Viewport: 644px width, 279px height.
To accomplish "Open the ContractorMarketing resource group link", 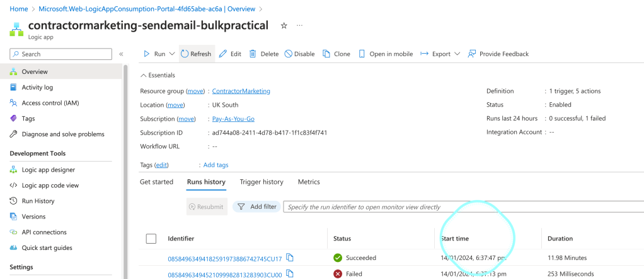I will click(241, 91).
